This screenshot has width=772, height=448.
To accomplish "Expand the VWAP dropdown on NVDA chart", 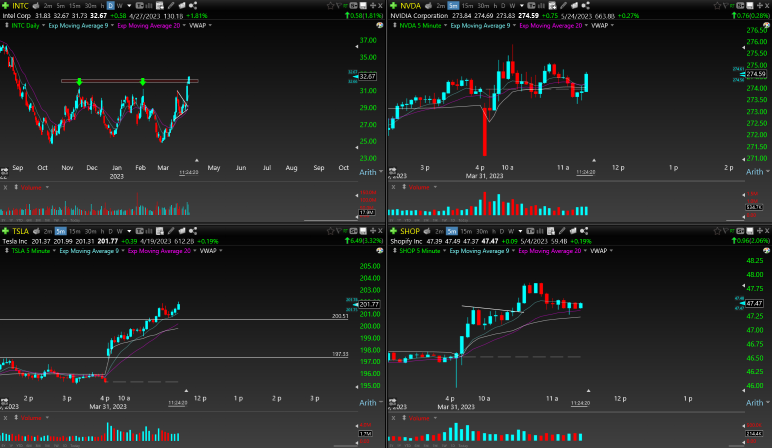I will point(612,25).
